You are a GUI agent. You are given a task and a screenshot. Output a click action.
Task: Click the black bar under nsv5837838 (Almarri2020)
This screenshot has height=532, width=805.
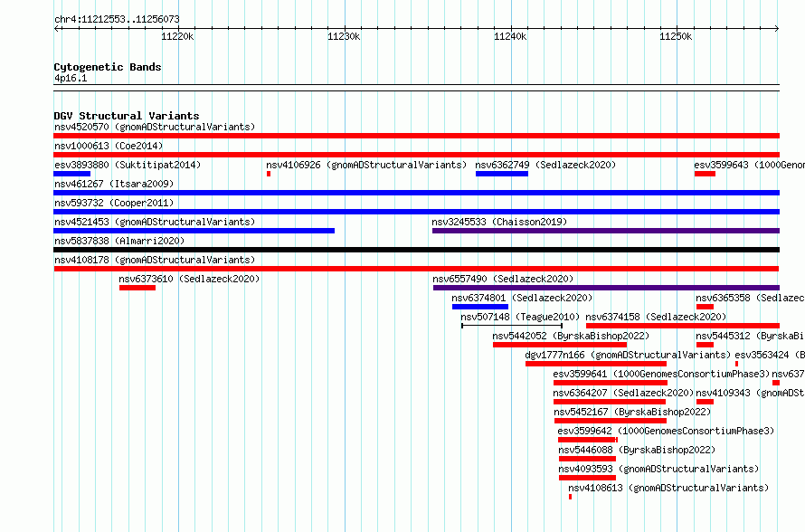tap(416, 250)
